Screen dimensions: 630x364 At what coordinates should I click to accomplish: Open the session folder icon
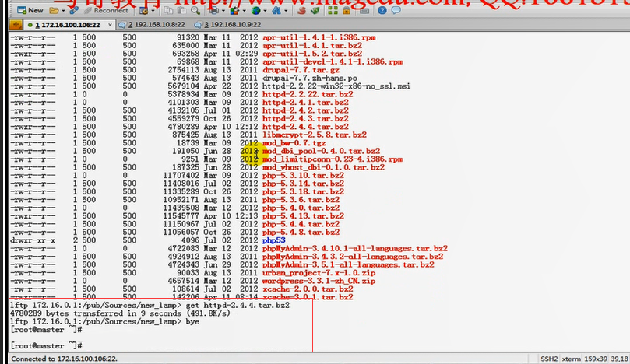click(54, 10)
